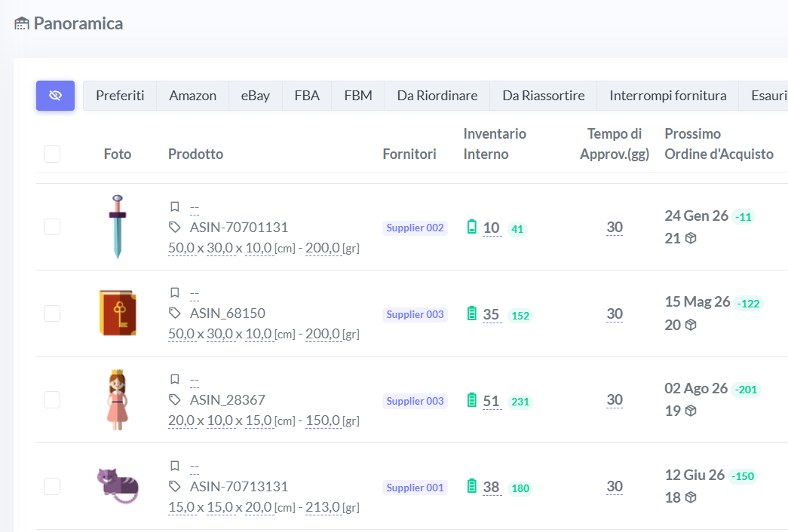
Task: Select the checkbox for ASIN_28367 row
Action: point(52,399)
